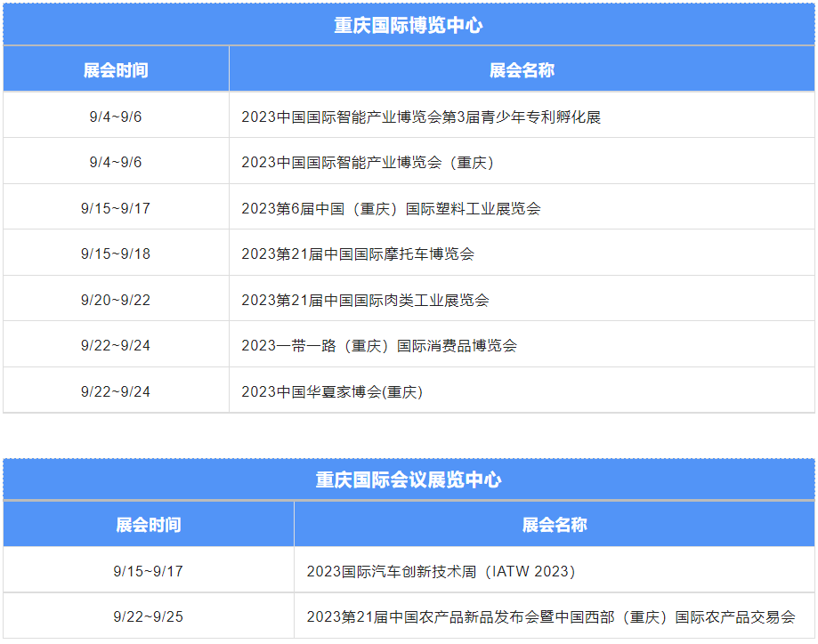Select 2023国际汽车创新技术周（IATW 2023）
The image size is (818, 644).
[x=441, y=571]
